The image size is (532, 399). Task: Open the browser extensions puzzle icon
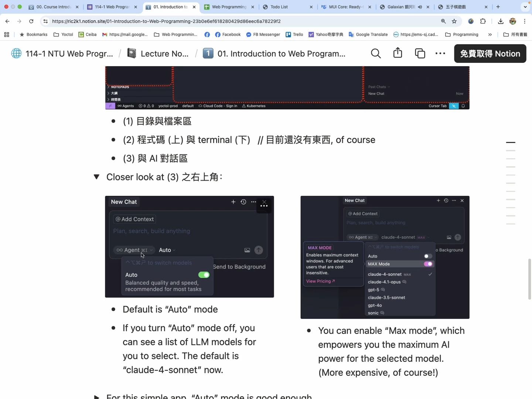[483, 21]
